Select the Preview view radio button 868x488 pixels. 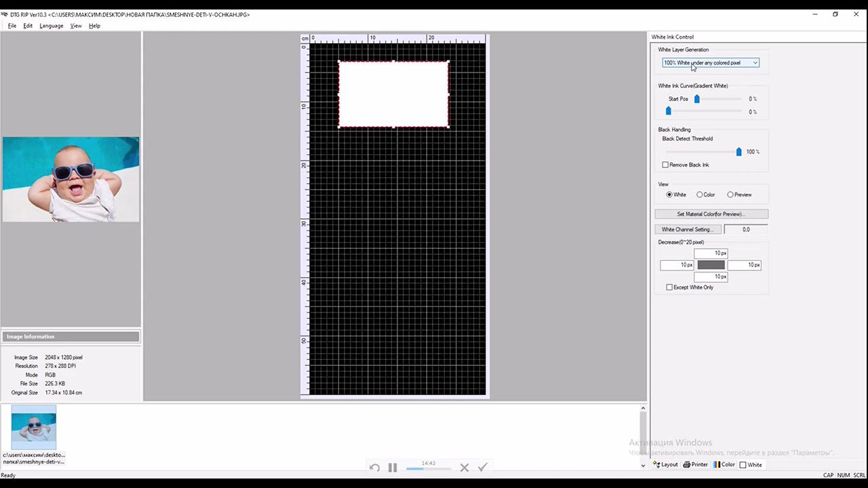tap(730, 195)
